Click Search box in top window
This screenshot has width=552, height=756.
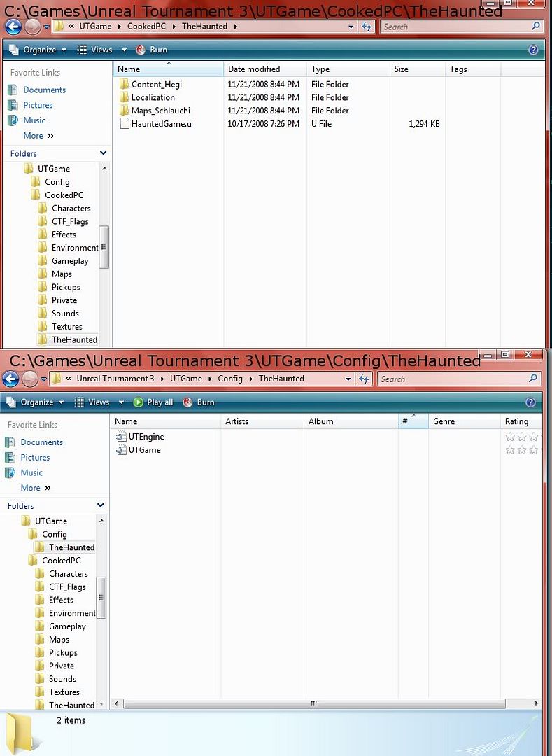point(462,27)
